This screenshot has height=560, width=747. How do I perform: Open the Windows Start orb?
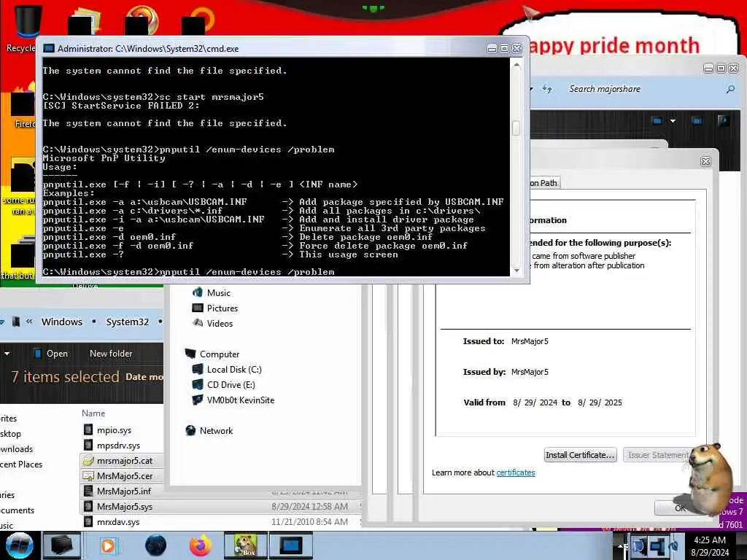[x=19, y=545]
